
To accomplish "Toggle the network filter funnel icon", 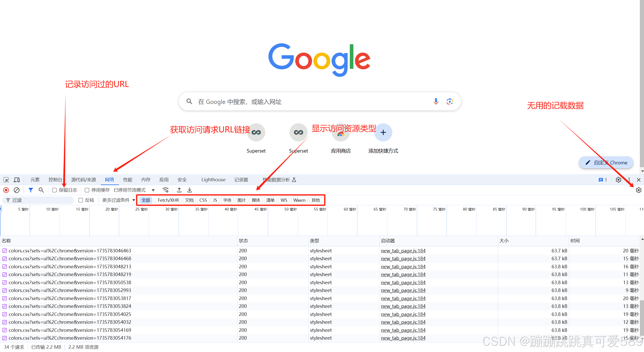I will click(x=31, y=190).
